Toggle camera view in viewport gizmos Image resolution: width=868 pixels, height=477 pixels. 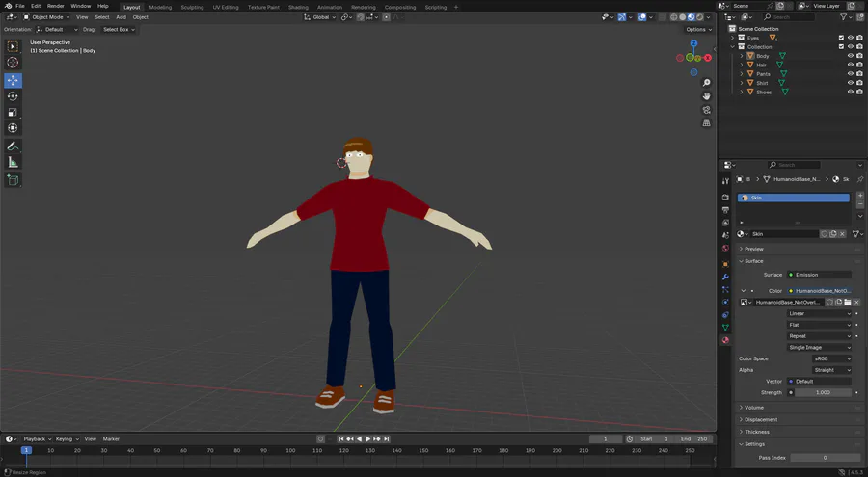click(707, 110)
